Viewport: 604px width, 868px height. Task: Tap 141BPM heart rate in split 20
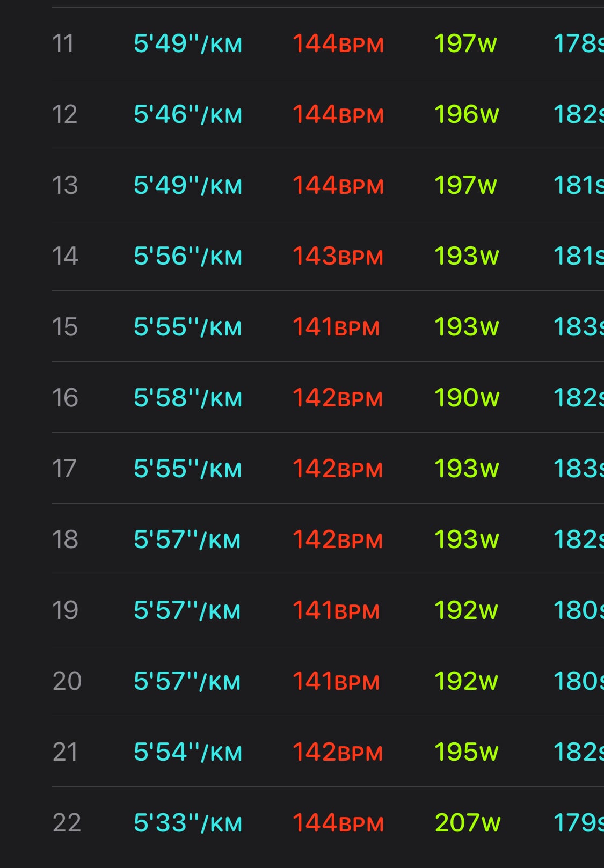point(336,681)
